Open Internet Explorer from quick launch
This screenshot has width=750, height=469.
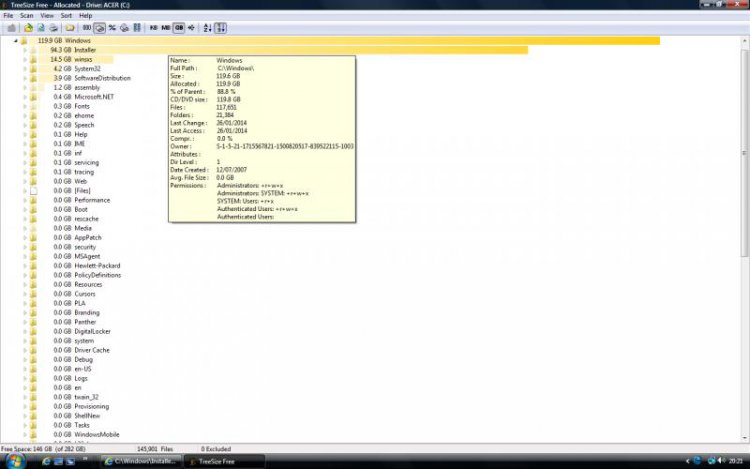pyautogui.click(x=46, y=461)
